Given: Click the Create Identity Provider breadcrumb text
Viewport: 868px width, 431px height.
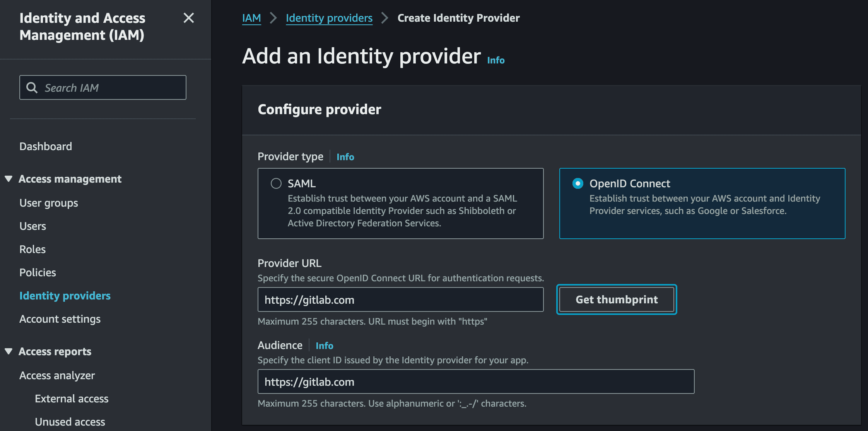Looking at the screenshot, I should [459, 18].
